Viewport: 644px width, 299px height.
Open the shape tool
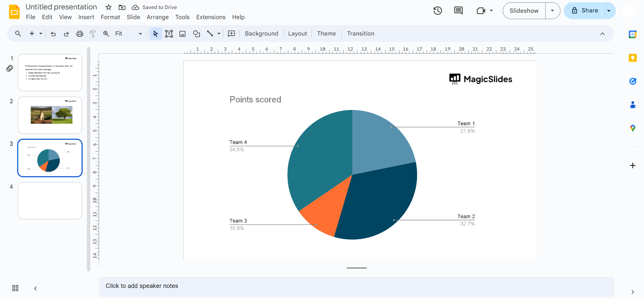coord(197,34)
